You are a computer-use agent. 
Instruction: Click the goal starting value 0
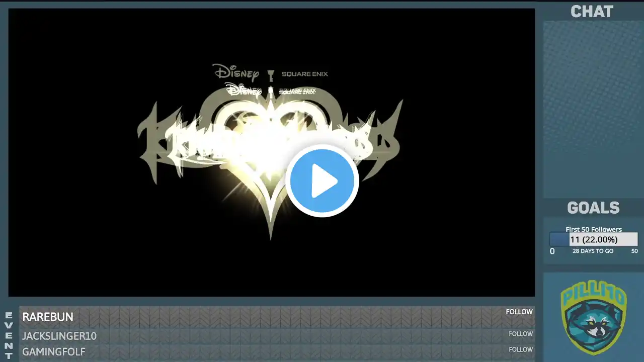pos(552,251)
